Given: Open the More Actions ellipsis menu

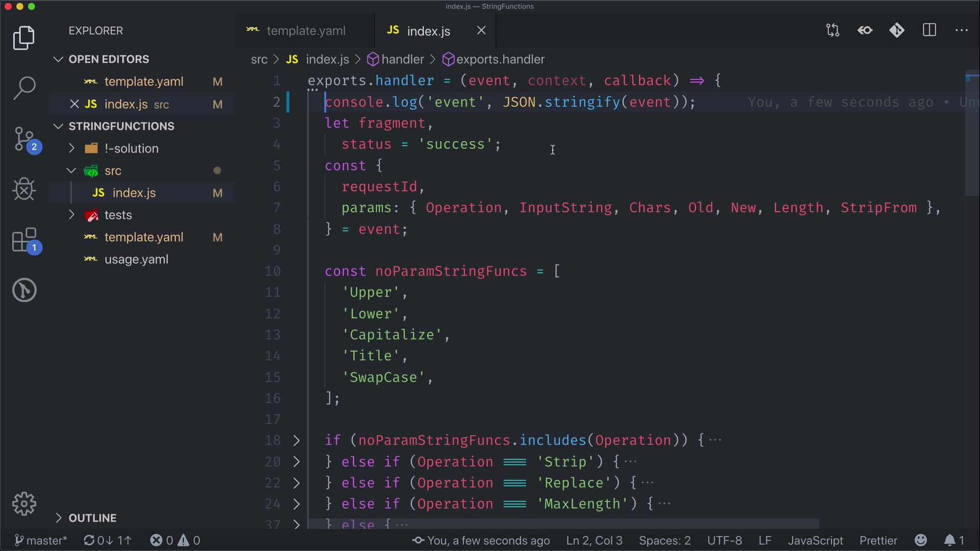Looking at the screenshot, I should click(962, 31).
